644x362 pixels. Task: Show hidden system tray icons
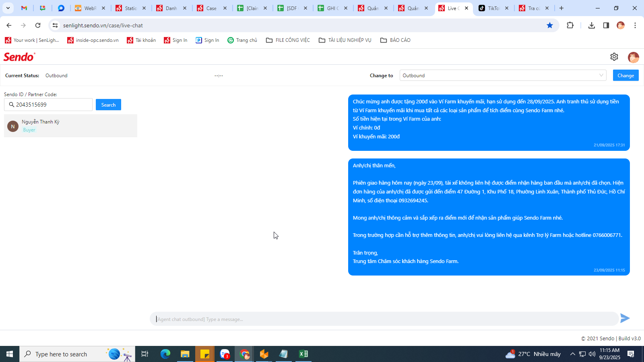pyautogui.click(x=572, y=354)
